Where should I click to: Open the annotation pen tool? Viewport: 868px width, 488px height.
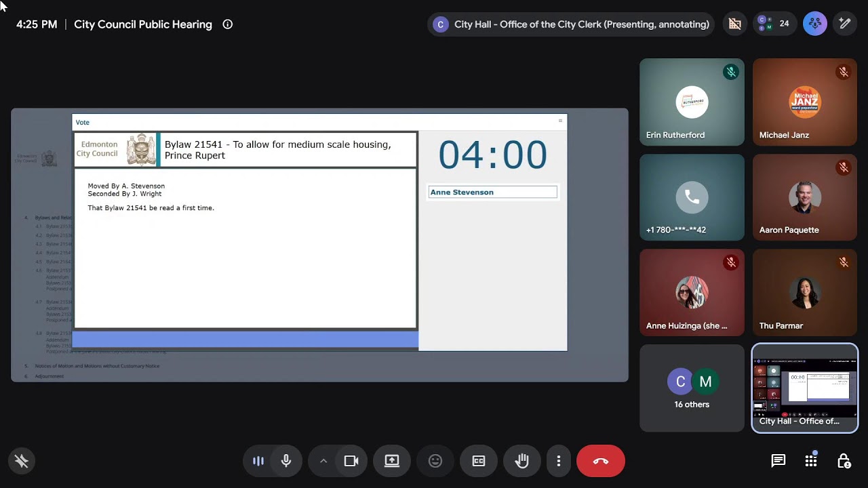click(845, 24)
